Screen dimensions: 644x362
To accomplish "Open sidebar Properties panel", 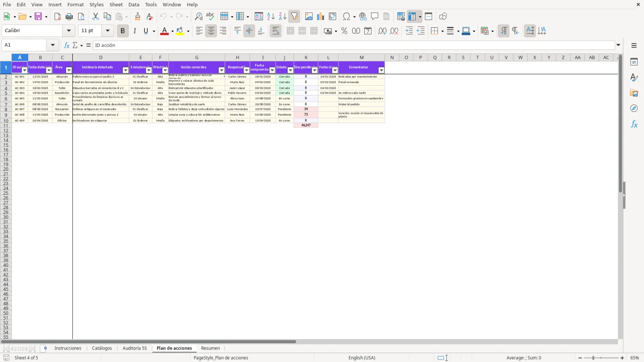I will [x=634, y=62].
